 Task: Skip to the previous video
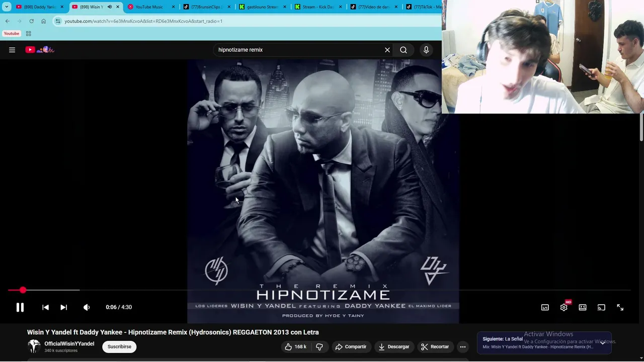click(45, 307)
